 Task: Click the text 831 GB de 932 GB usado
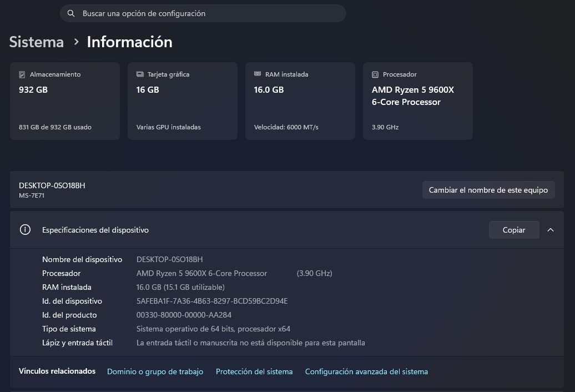tap(55, 127)
